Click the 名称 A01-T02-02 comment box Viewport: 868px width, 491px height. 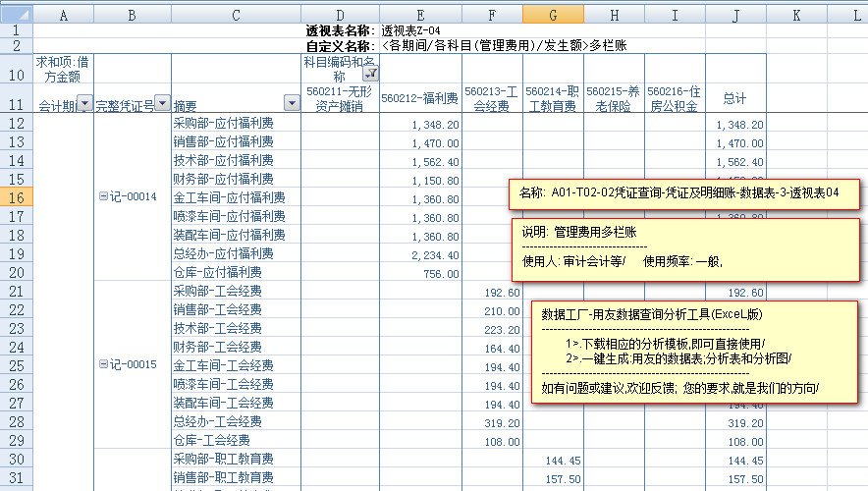coord(685,193)
